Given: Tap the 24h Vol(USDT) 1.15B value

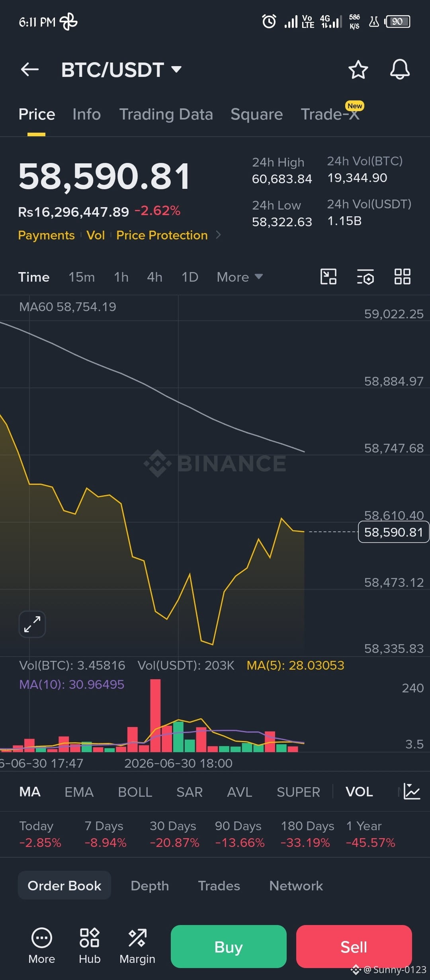Looking at the screenshot, I should click(x=344, y=221).
